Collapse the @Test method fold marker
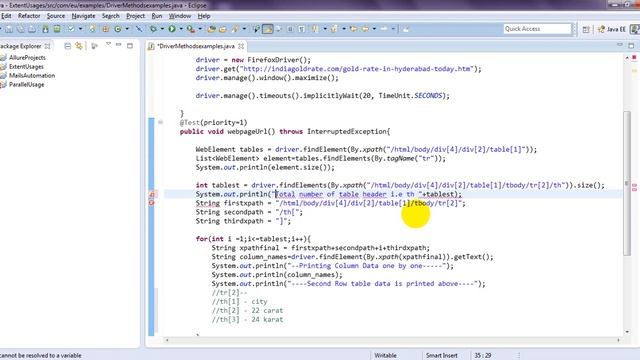640x360 pixels. [160, 122]
